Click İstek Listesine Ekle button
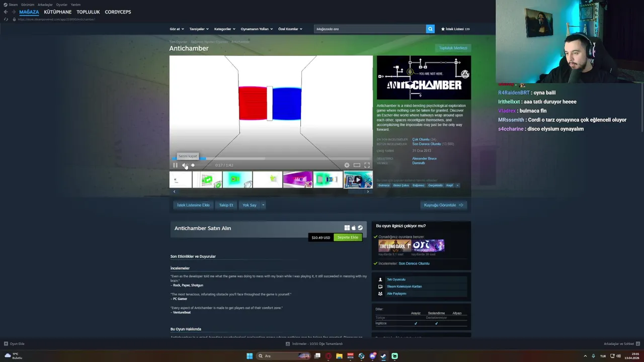 [193, 205]
